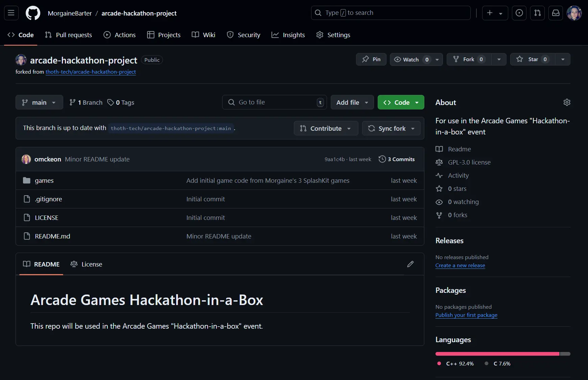This screenshot has width=588, height=380.
Task: Open the main branch selector
Action: pos(39,102)
